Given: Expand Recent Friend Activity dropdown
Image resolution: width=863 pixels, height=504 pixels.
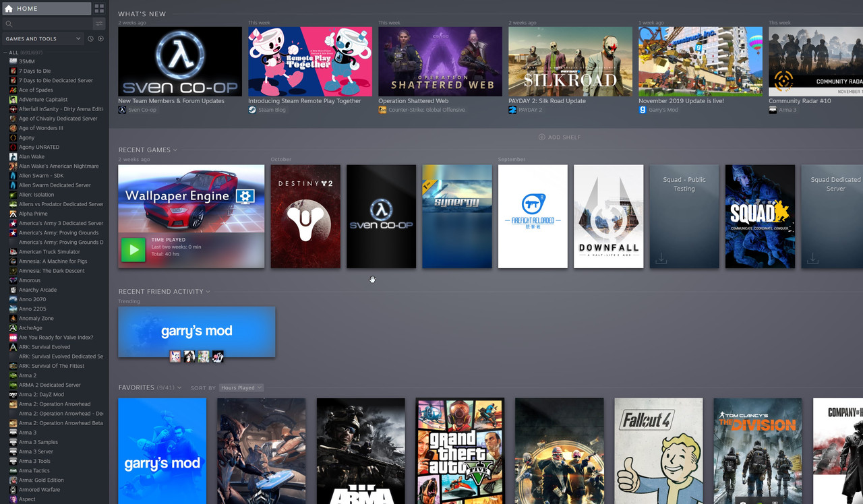Looking at the screenshot, I should [208, 292].
